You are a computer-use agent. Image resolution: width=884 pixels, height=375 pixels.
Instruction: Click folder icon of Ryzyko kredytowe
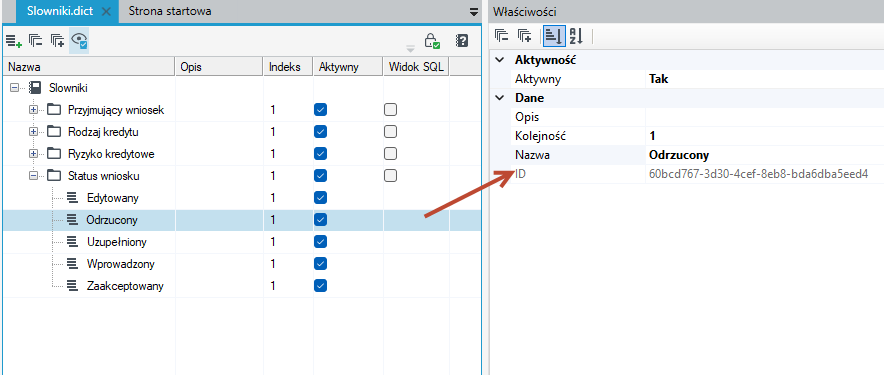54,153
